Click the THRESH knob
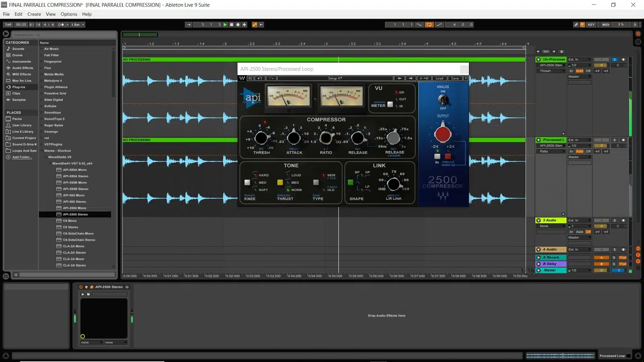This screenshot has height=362, width=644. tap(261, 138)
